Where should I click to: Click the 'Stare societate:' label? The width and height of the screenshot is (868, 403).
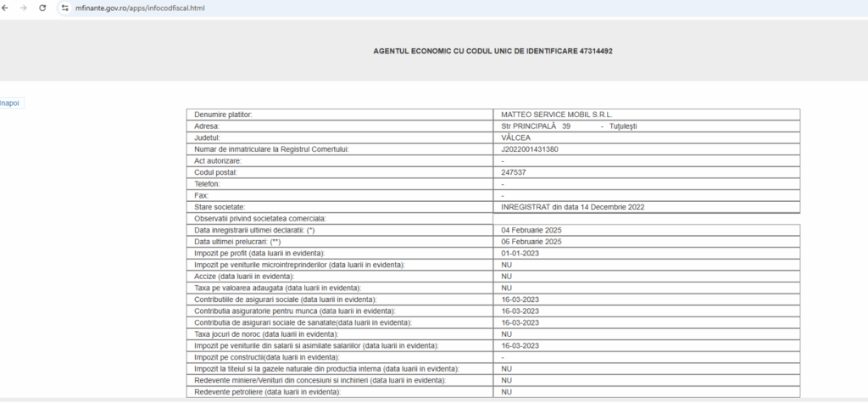220,207
